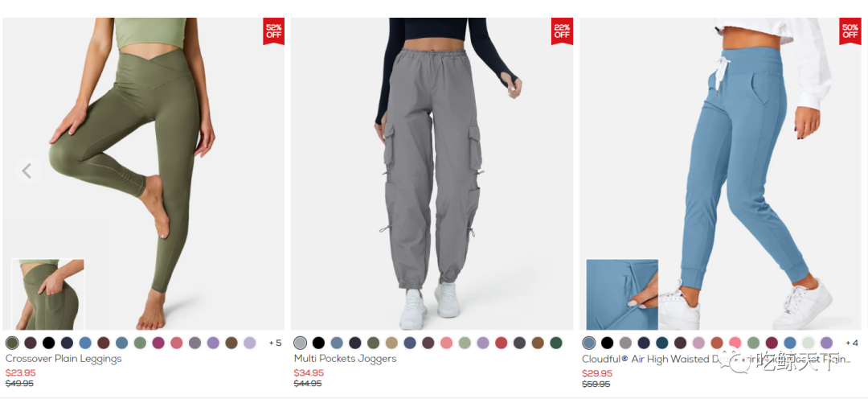Viewport: 868px width, 399px height.
Task: Select the selected gray swatch for Multi Pockets Joggers
Action: point(300,343)
